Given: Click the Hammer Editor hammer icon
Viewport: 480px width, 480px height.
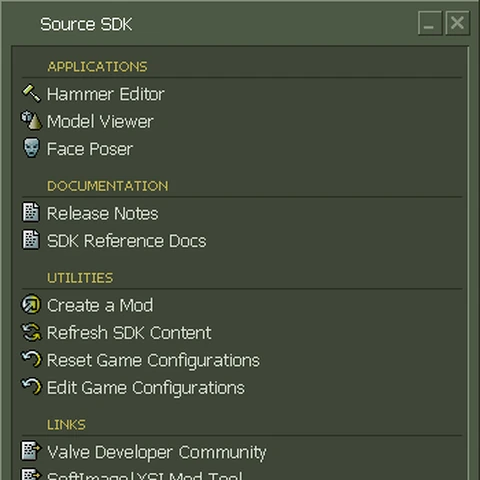Looking at the screenshot, I should [31, 93].
